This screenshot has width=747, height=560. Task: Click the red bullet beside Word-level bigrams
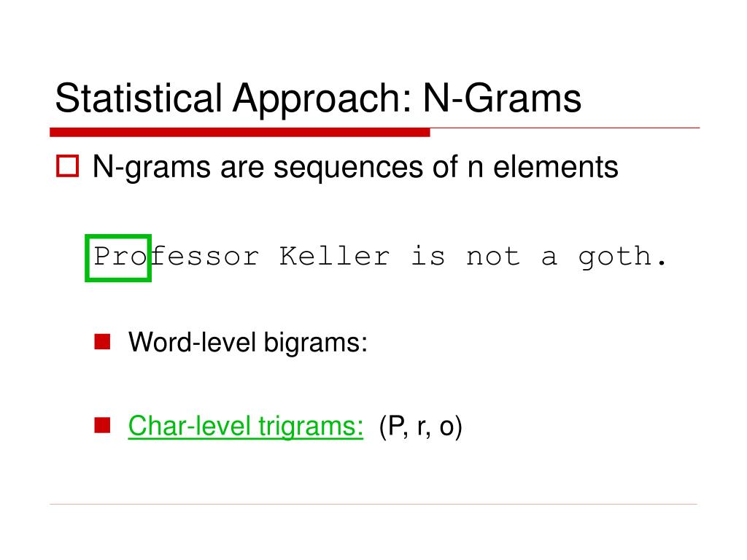102,342
